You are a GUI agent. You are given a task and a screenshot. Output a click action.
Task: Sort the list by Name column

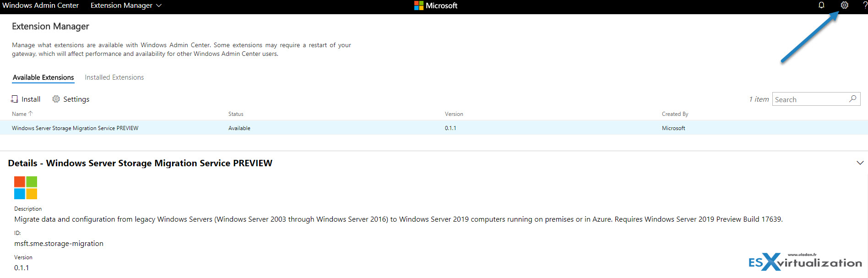pos(22,114)
